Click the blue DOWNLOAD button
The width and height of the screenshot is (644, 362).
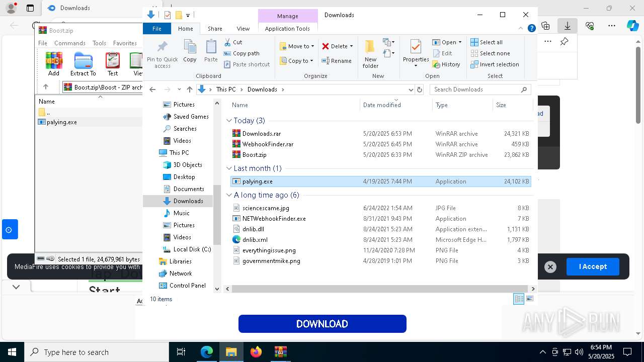323,324
